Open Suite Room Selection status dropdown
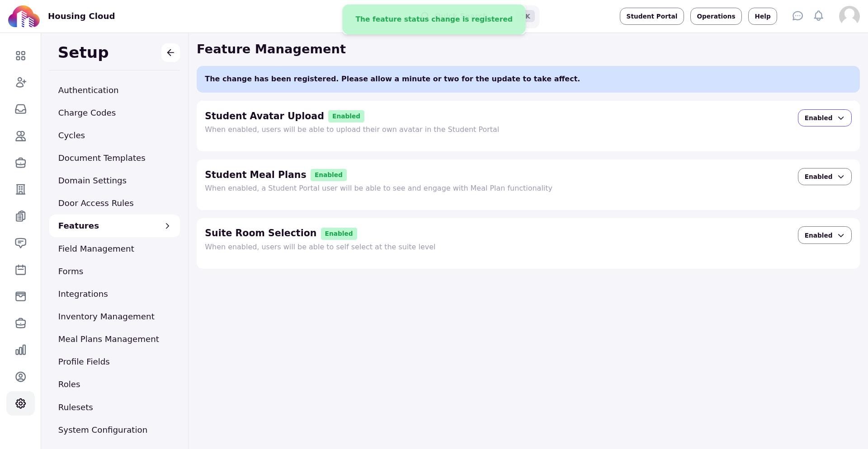 [x=824, y=235]
